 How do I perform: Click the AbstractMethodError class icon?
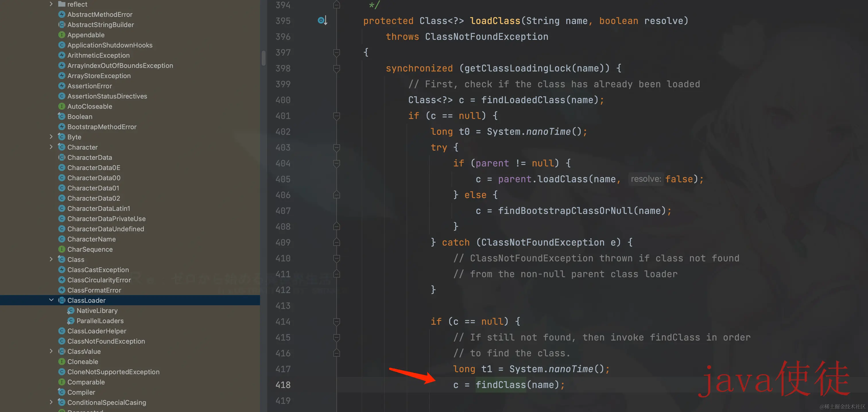(62, 14)
